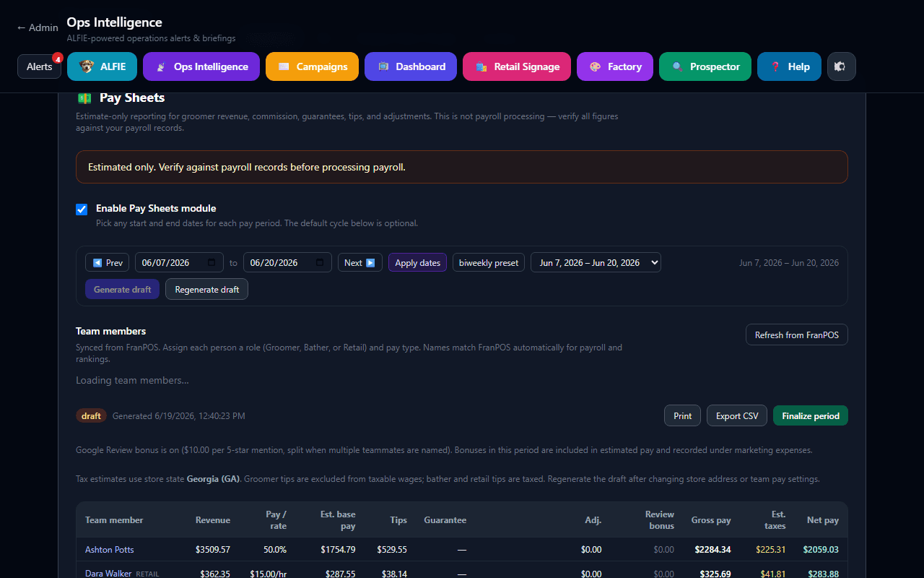Click the Ops Intelligence satellite icon
Image resolution: width=924 pixels, height=578 pixels.
click(x=161, y=66)
